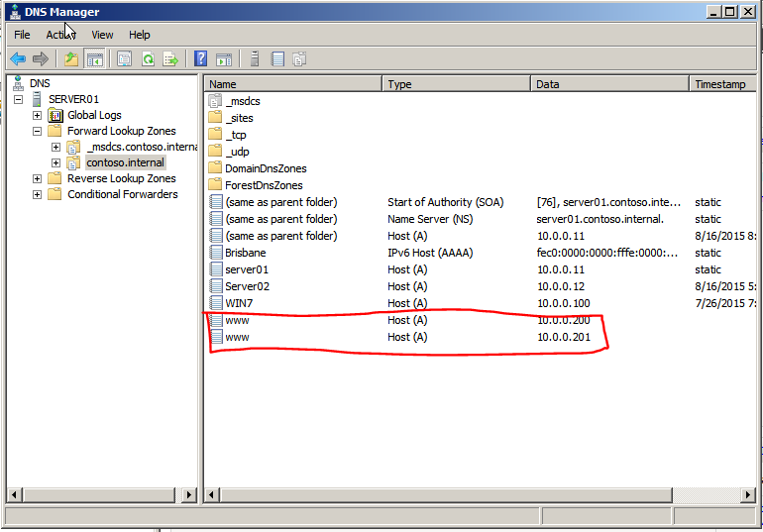Click the New Server toolbar icon
The height and width of the screenshot is (532, 763).
[x=254, y=59]
